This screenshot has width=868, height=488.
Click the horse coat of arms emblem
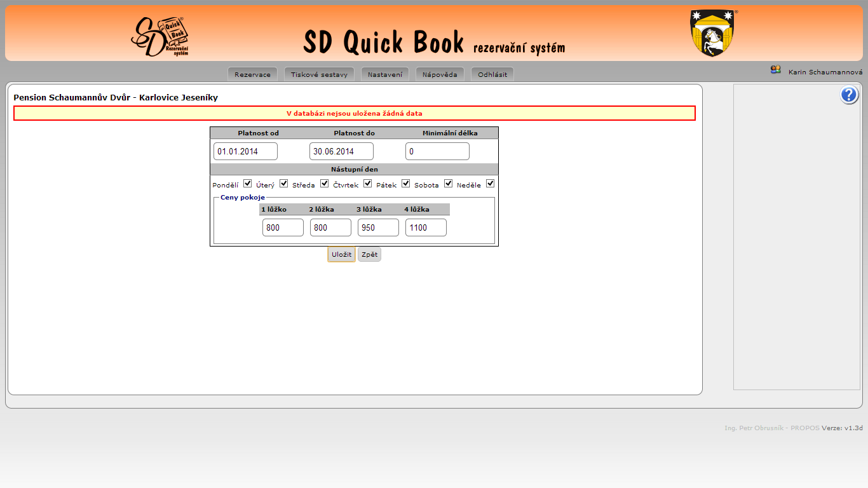click(713, 33)
